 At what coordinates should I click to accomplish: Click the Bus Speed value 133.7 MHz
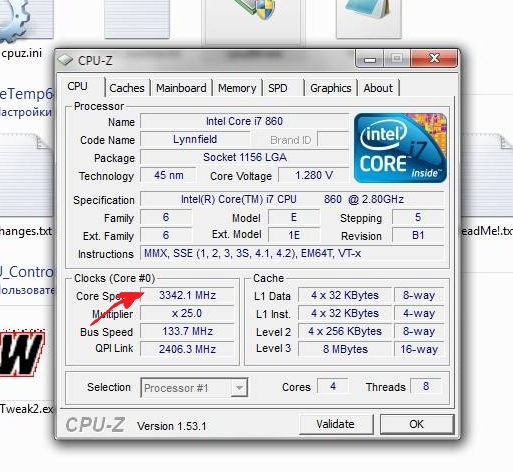click(x=187, y=331)
